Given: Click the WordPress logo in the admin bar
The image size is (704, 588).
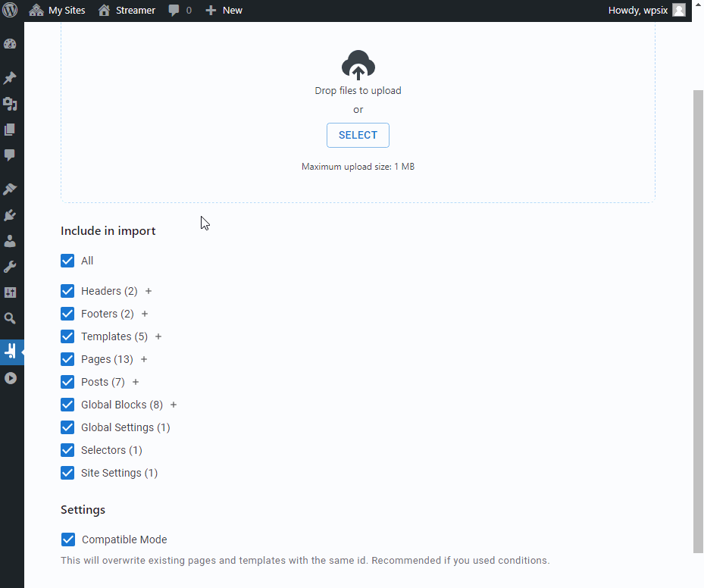Looking at the screenshot, I should [x=10, y=10].
